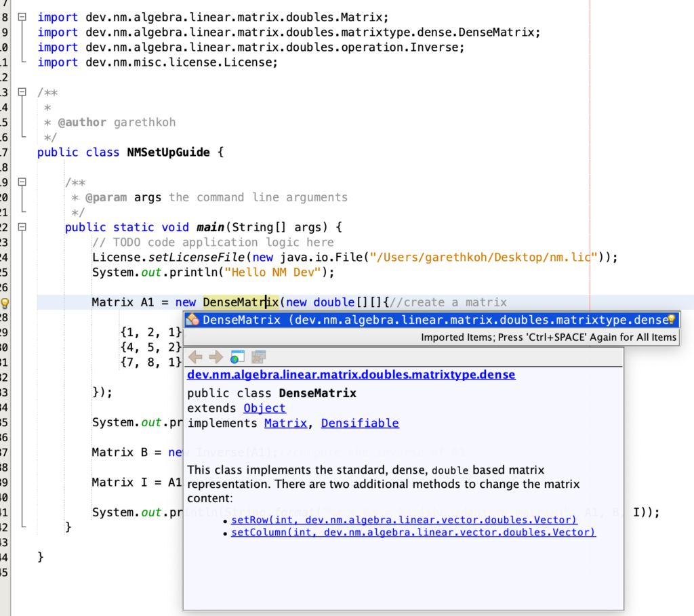This screenshot has height=616, width=694.
Task: Open the Densifiable interface hyperlink
Action: (360, 422)
